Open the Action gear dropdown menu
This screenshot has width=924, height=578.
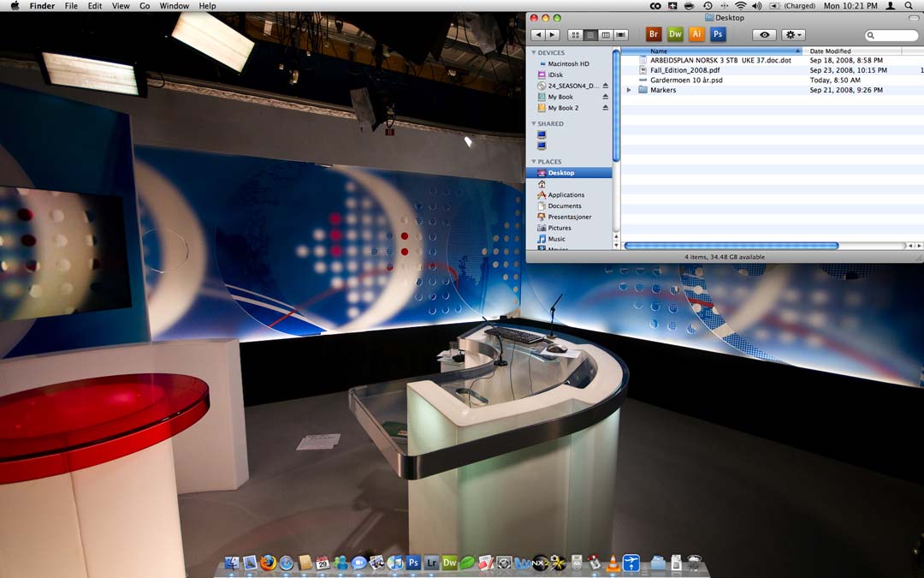[x=793, y=35]
